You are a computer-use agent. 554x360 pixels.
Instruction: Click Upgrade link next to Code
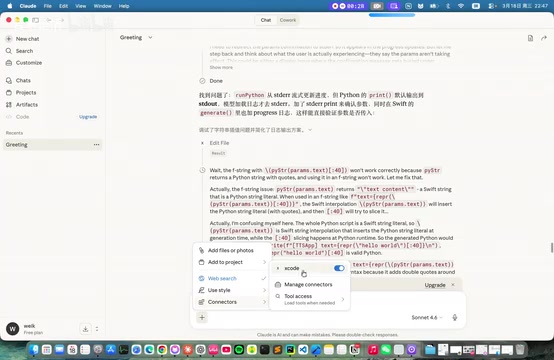click(88, 117)
